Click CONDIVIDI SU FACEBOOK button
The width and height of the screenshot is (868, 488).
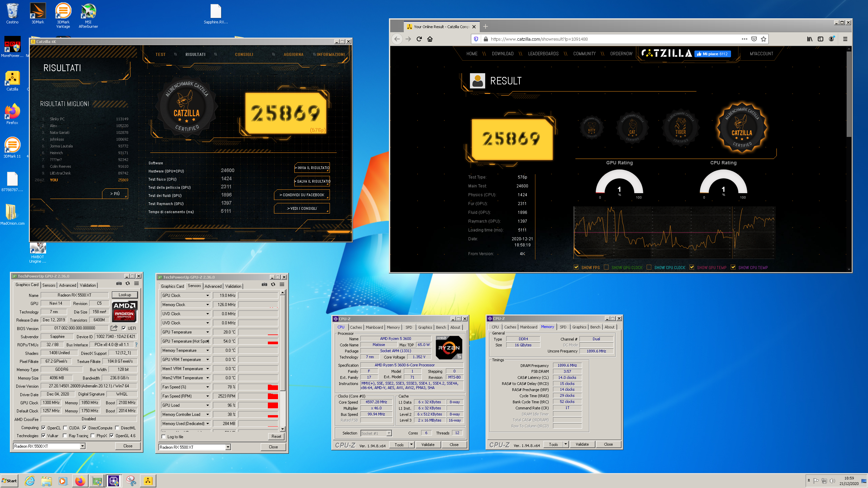(x=302, y=195)
